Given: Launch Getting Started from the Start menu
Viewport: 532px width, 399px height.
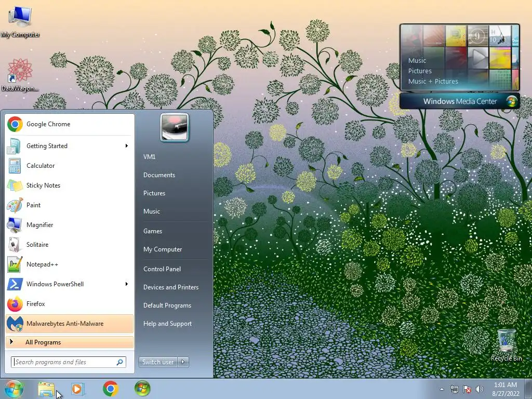Looking at the screenshot, I should click(x=70, y=146).
